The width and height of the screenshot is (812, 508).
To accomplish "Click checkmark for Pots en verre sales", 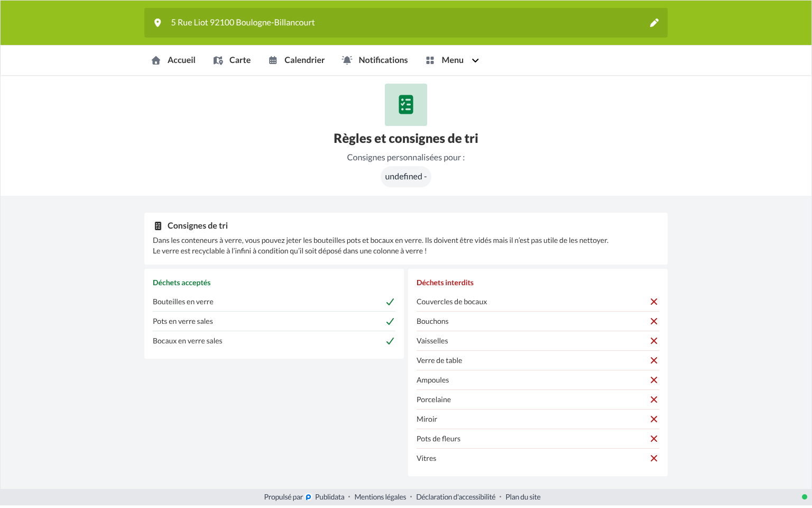I will click(390, 322).
